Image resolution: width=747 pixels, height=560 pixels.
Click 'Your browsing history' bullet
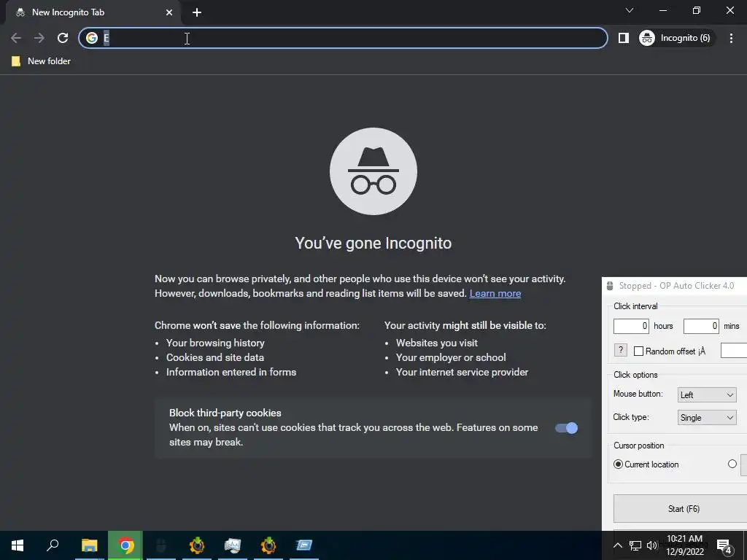click(215, 343)
